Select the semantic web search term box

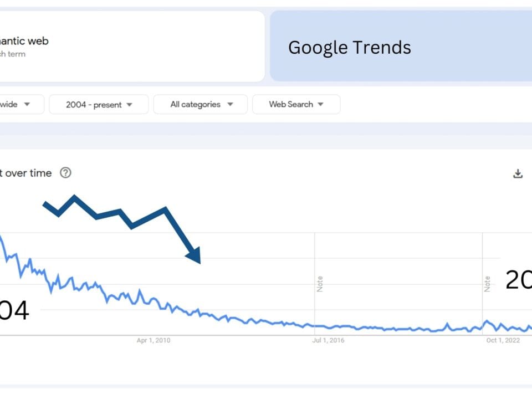pyautogui.click(x=111, y=47)
